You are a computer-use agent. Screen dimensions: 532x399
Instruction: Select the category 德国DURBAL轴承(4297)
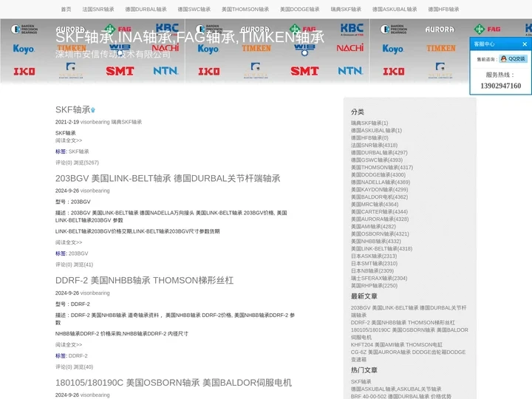(379, 153)
